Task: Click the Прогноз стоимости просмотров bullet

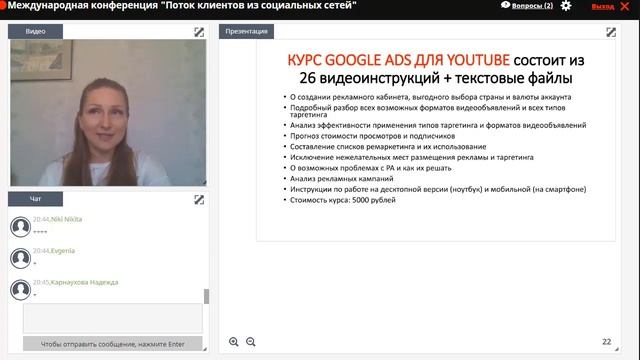Action: [x=372, y=136]
